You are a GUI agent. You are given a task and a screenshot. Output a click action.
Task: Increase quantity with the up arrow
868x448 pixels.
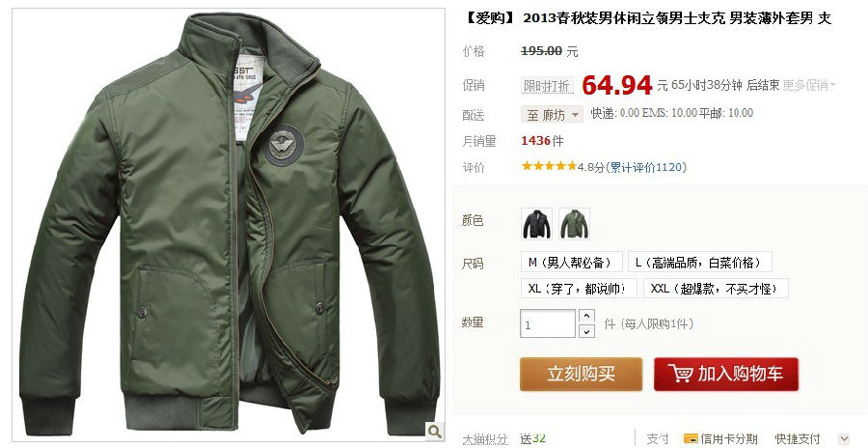[586, 316]
